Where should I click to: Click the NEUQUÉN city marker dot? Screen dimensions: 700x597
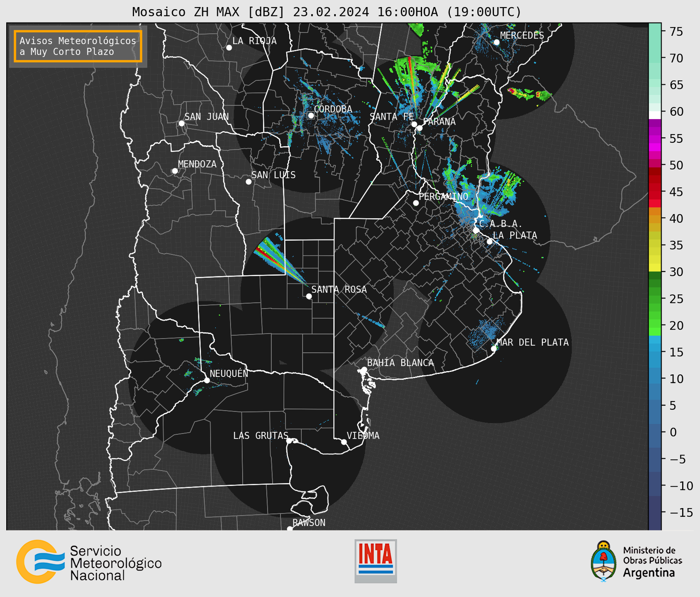click(207, 380)
